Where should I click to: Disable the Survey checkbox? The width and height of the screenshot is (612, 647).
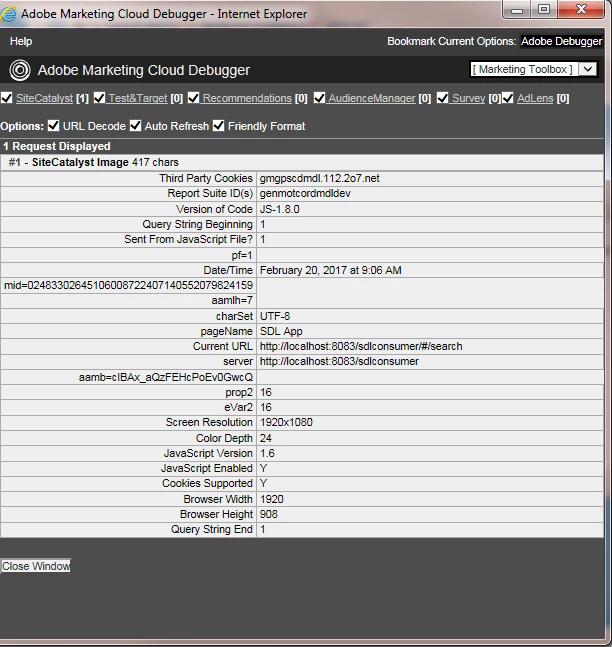tap(442, 98)
